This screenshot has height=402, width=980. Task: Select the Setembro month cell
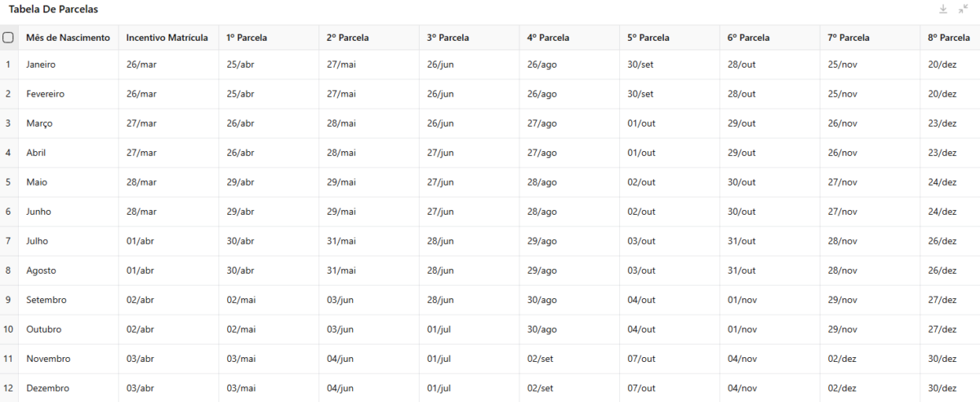coord(68,300)
